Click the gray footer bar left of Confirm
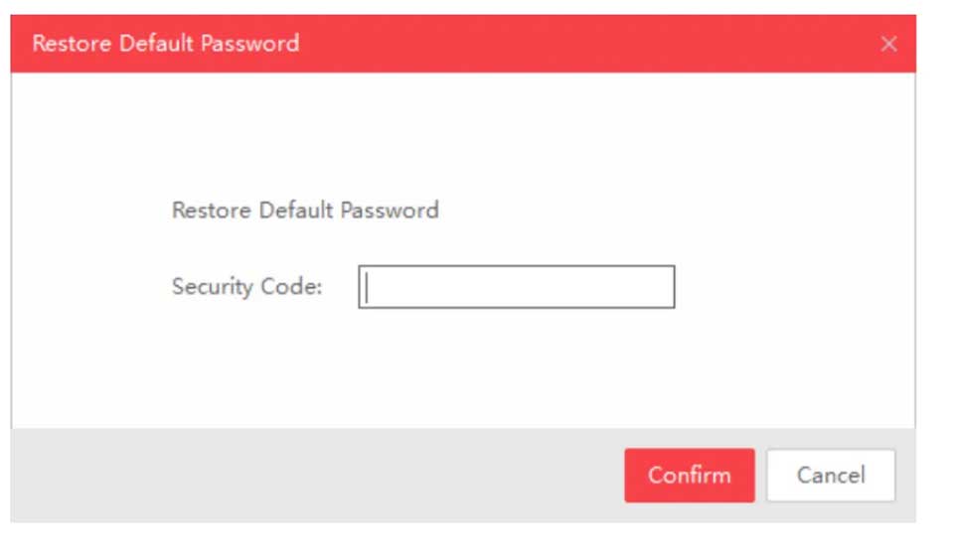The width and height of the screenshot is (954, 560). point(298,475)
